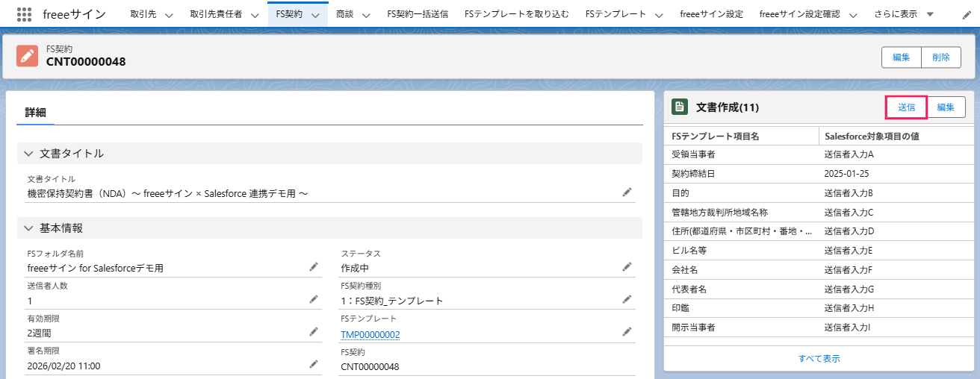Click status value 作成中
This screenshot has height=379, width=980.
click(355, 269)
